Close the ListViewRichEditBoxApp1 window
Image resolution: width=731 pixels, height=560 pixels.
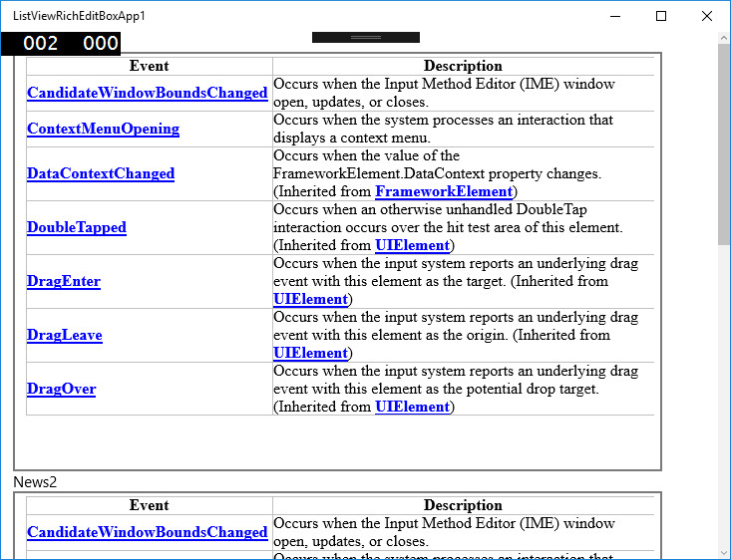[x=707, y=16]
